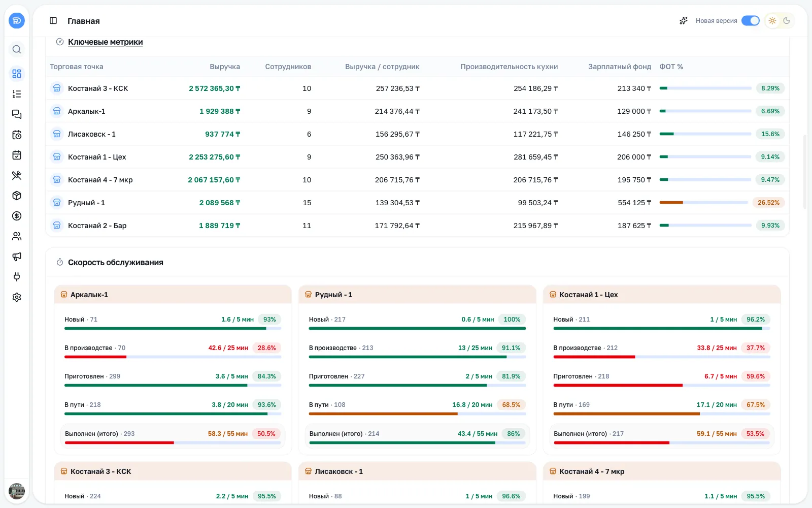Toggle the Новая версия switch

click(750, 21)
